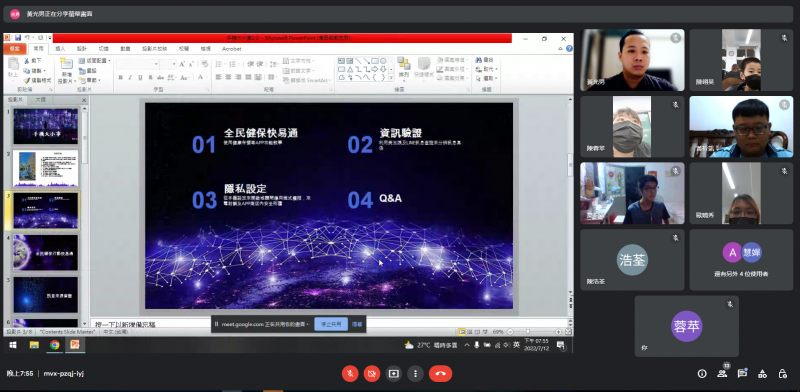Unmute the microphone in Meet controls

(x=350, y=374)
